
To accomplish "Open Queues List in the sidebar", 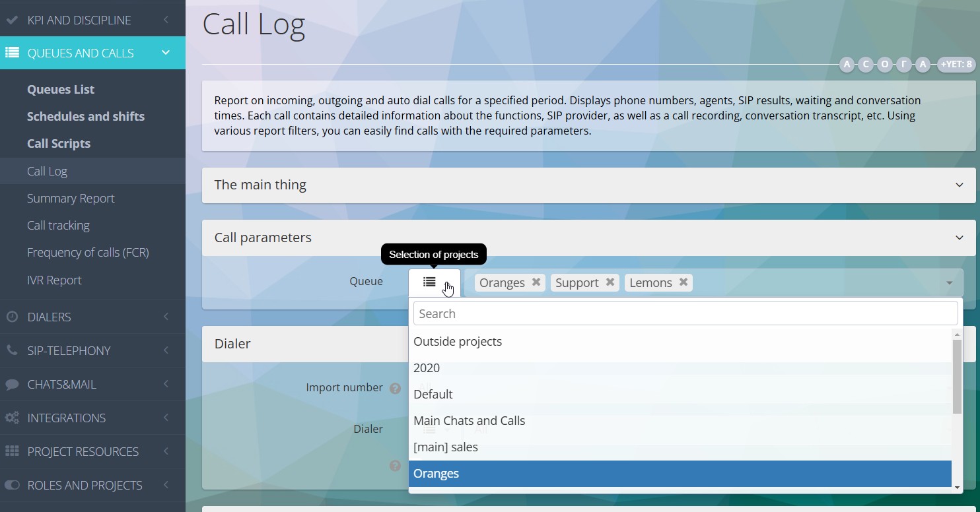I will 61,89.
